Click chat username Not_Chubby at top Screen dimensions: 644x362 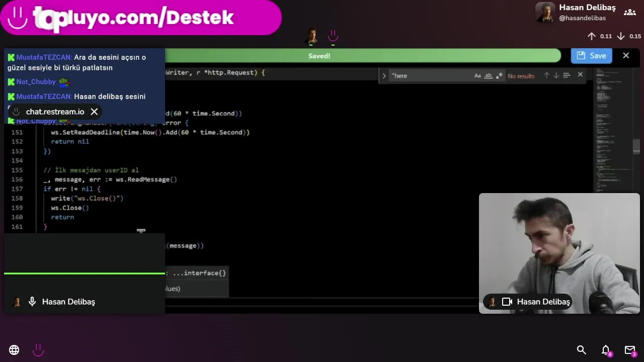coord(36,82)
